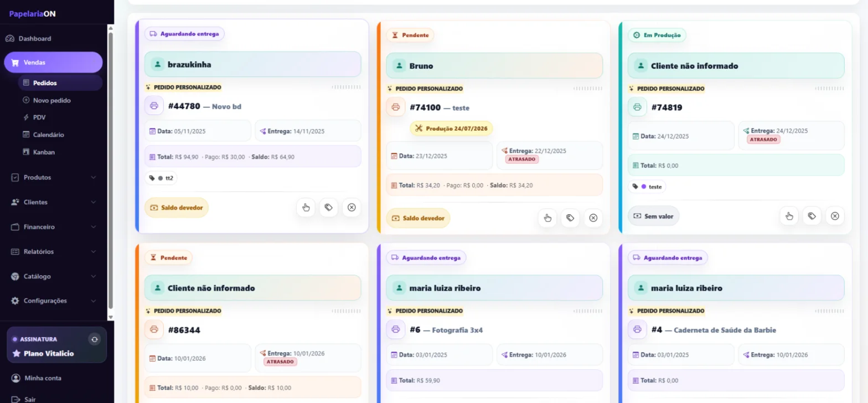
Task: Open the tag icon on order #74100
Action: tap(570, 218)
